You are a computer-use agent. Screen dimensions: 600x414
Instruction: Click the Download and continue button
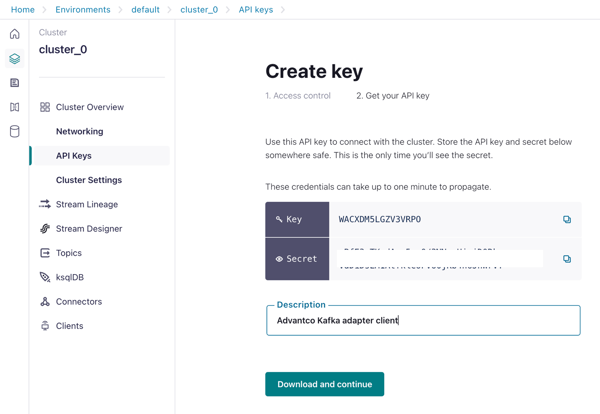(324, 384)
